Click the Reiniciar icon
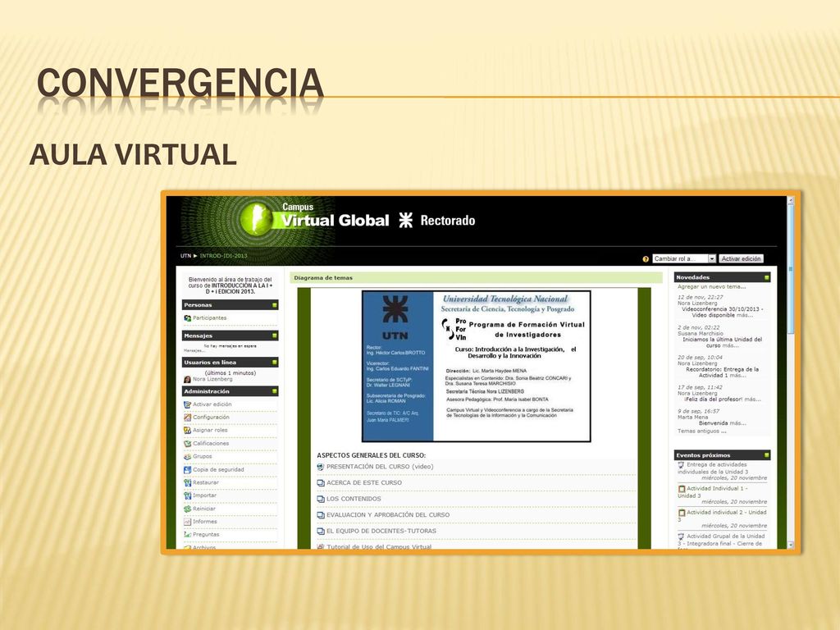The image size is (840, 630). [x=187, y=509]
